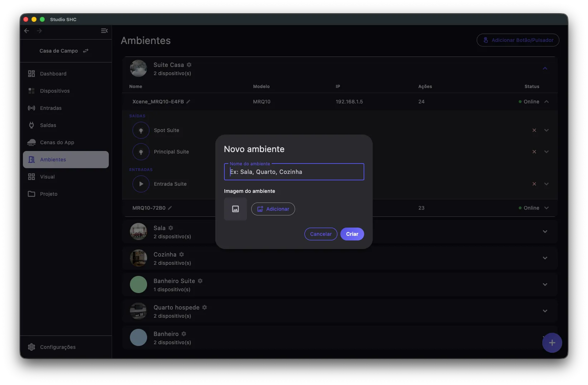Open Cenas do App in sidebar

click(66, 142)
